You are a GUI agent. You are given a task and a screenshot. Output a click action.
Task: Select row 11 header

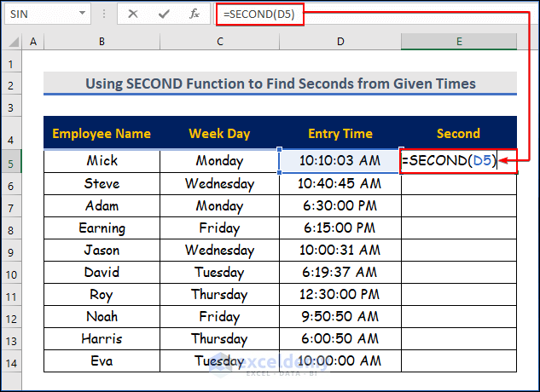11,297
